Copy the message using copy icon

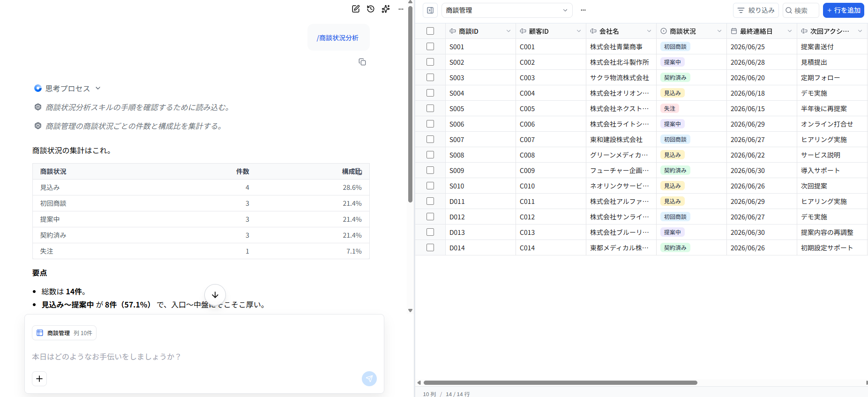362,62
